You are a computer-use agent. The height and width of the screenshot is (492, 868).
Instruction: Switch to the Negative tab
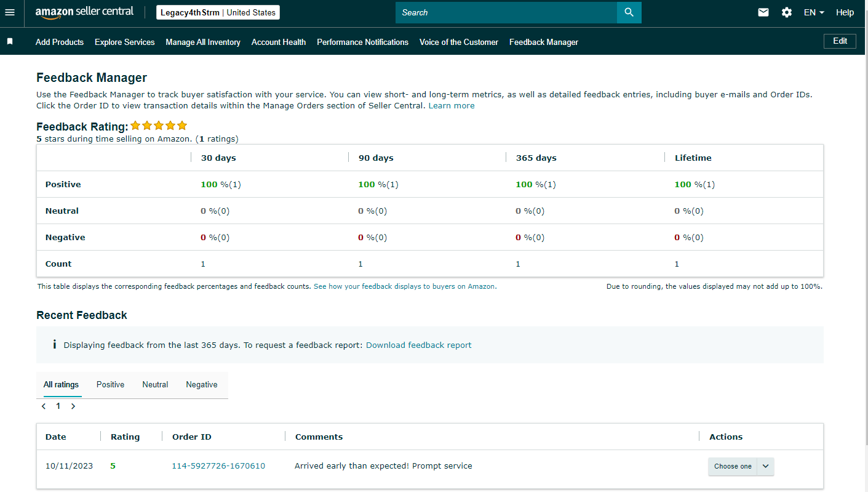(x=202, y=384)
